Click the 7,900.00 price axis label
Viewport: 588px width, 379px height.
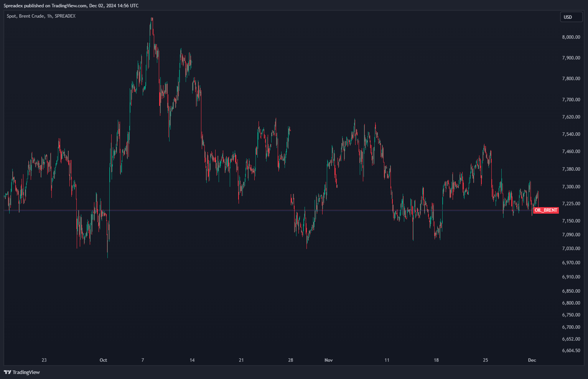pyautogui.click(x=571, y=58)
